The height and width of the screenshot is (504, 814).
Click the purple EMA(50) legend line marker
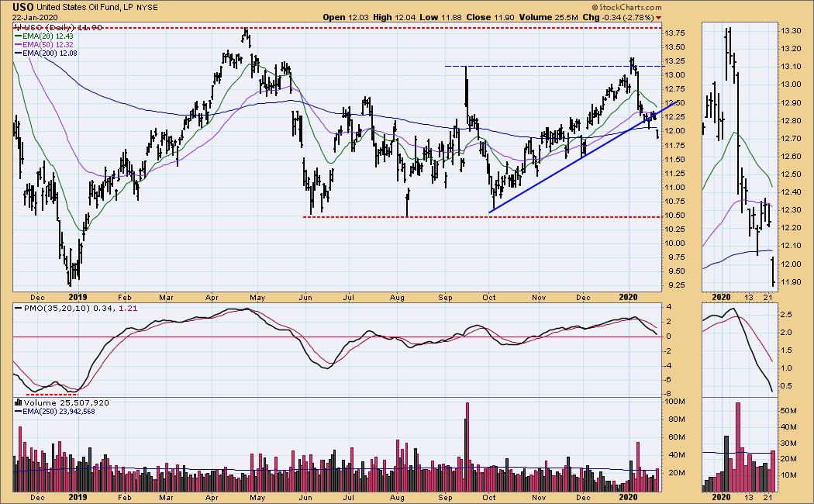point(18,45)
